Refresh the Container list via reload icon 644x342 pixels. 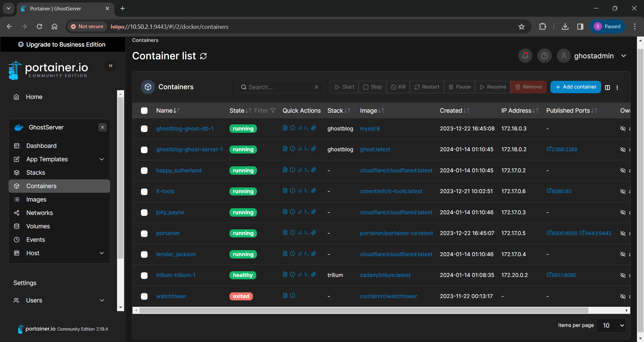coord(203,56)
